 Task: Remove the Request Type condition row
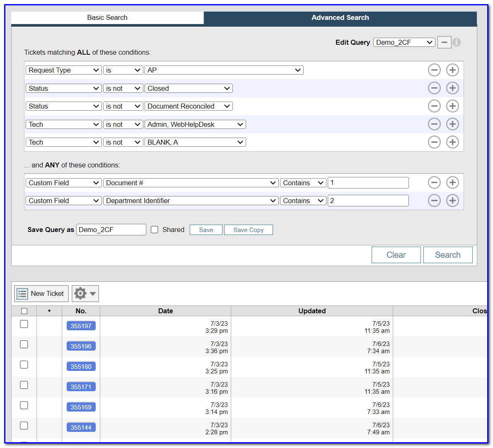[x=434, y=70]
